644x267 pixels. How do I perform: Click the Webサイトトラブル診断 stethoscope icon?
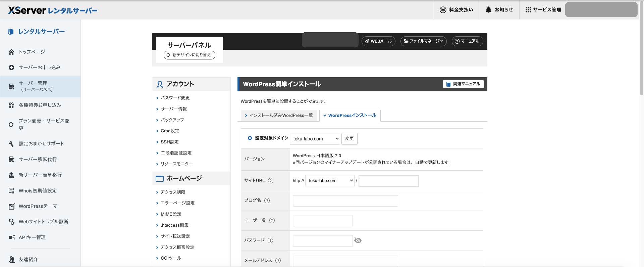(x=11, y=222)
